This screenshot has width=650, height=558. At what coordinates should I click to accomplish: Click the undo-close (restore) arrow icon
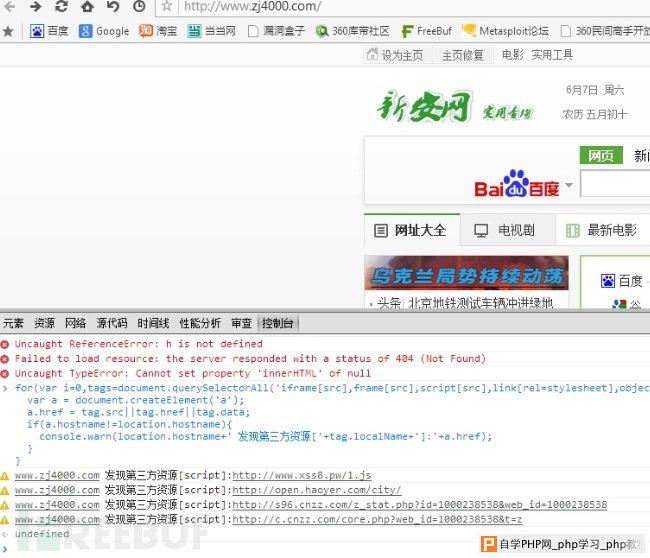113,6
